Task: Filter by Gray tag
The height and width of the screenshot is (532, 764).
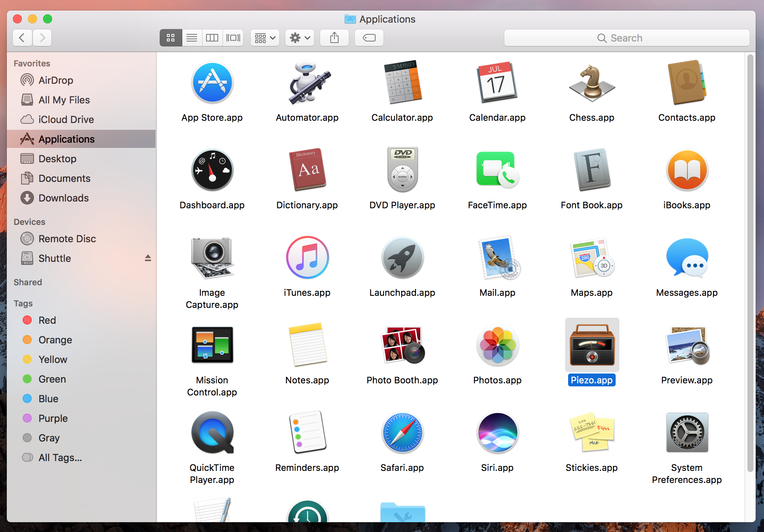Action: (81, 438)
